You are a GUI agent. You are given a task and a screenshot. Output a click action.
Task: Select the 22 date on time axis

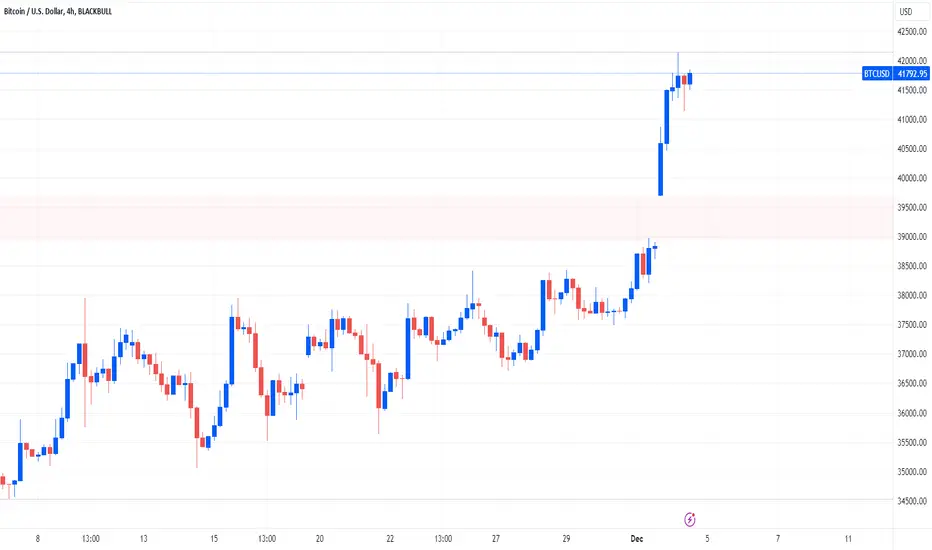(x=390, y=539)
